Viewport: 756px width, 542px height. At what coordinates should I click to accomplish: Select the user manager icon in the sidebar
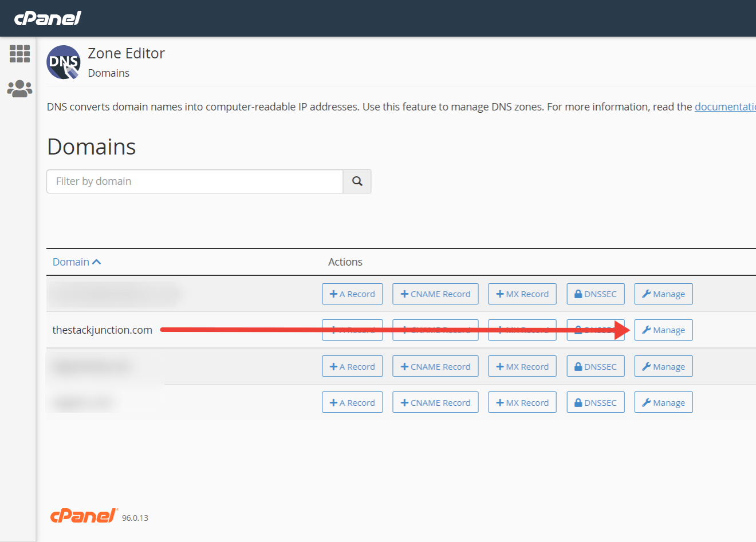tap(19, 89)
